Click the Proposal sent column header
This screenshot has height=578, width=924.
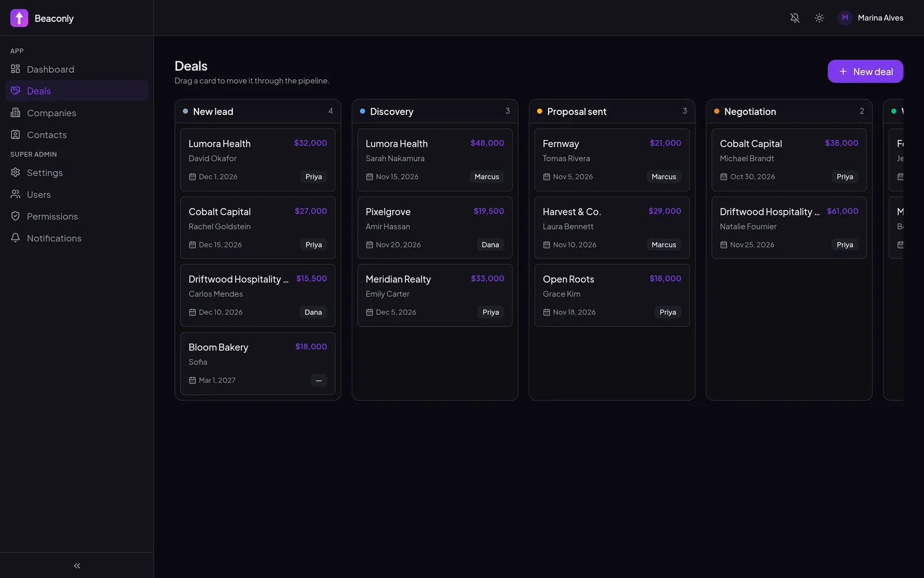tap(612, 111)
